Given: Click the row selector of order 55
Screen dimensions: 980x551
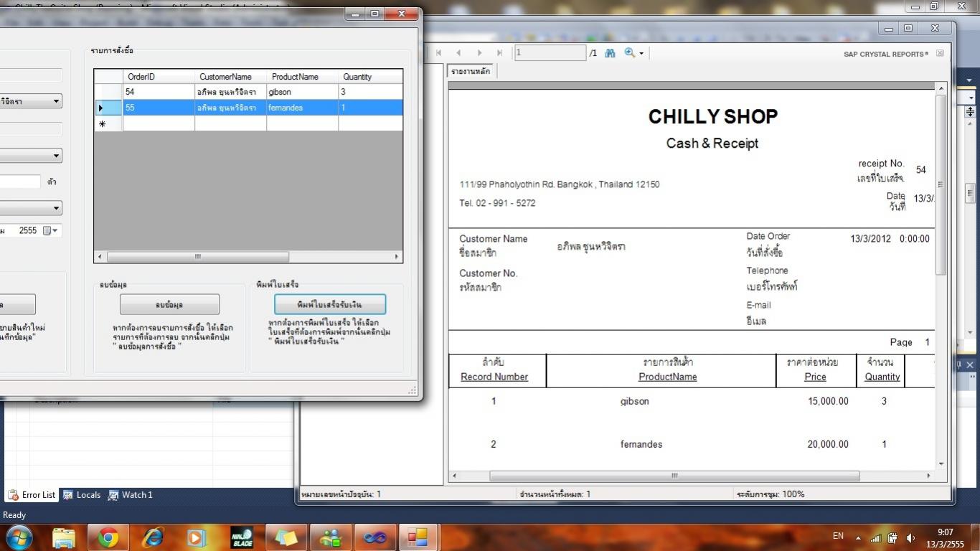Looking at the screenshot, I should point(108,108).
